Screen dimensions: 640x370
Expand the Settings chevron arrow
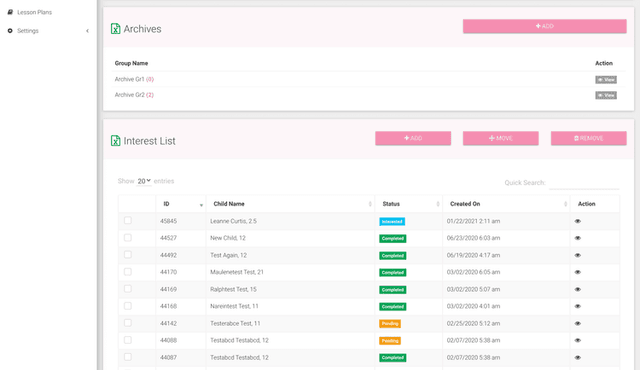[87, 31]
